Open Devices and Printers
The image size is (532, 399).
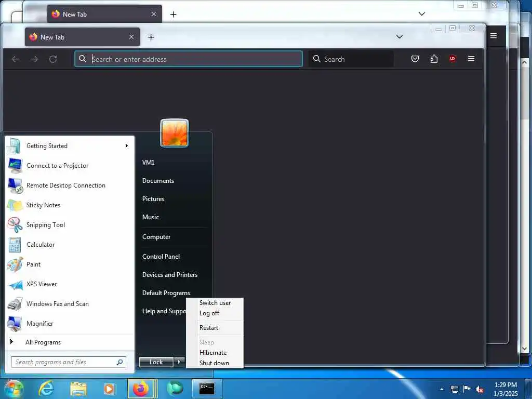(170, 275)
